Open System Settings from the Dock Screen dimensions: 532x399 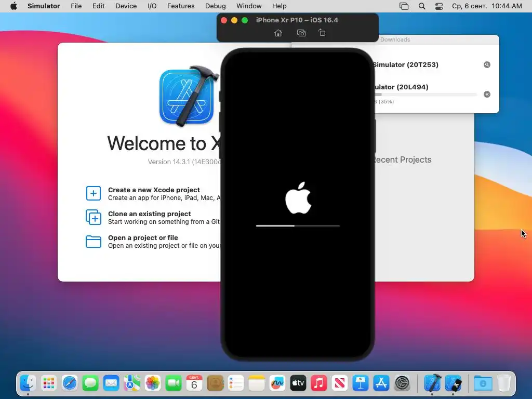click(403, 383)
